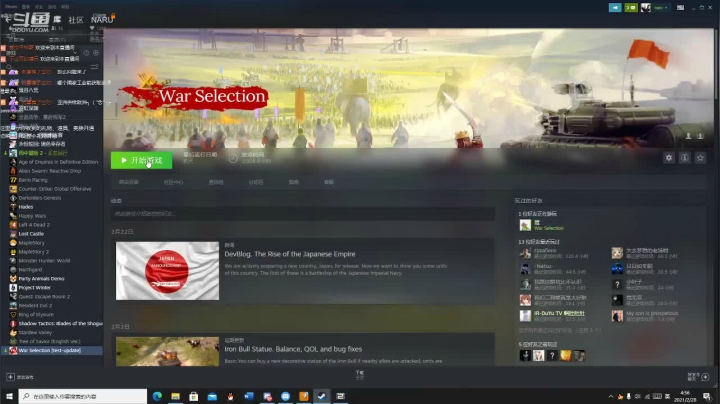Click the Monster Hunter: World game icon

pyautogui.click(x=13, y=260)
